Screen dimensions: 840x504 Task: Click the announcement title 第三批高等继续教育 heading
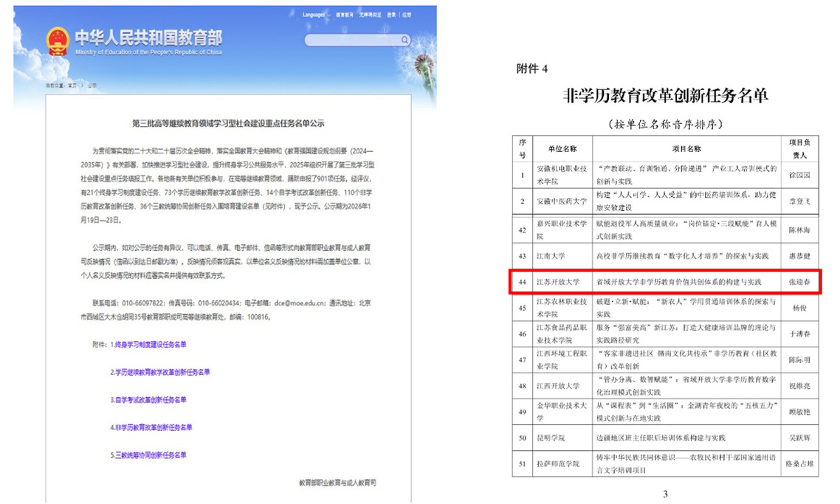coord(228,123)
